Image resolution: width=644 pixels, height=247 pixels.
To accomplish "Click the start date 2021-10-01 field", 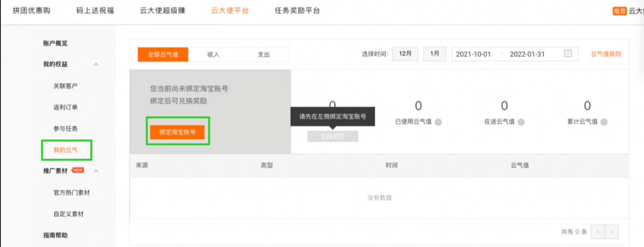I will pos(473,54).
